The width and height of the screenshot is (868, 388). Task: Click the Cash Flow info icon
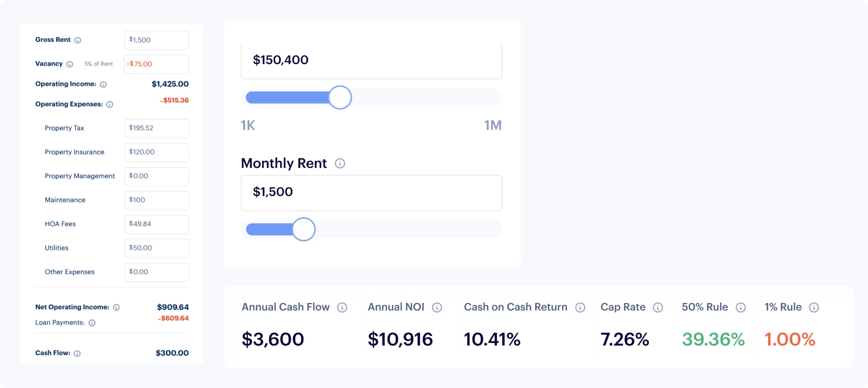pos(78,353)
